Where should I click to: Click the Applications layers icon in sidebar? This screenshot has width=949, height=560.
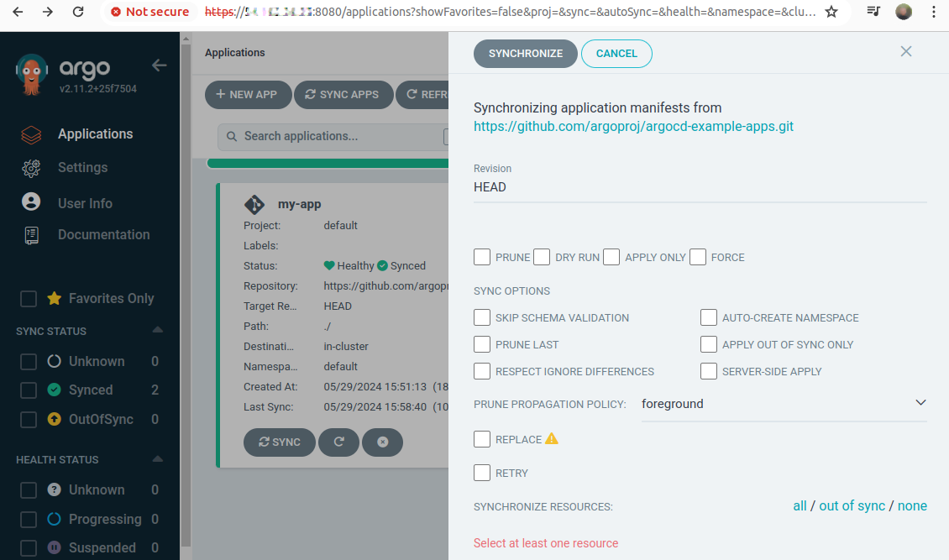click(x=31, y=134)
